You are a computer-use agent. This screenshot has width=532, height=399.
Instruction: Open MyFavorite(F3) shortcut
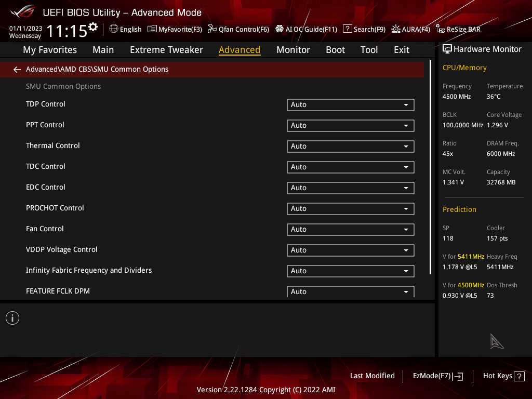pyautogui.click(x=175, y=29)
